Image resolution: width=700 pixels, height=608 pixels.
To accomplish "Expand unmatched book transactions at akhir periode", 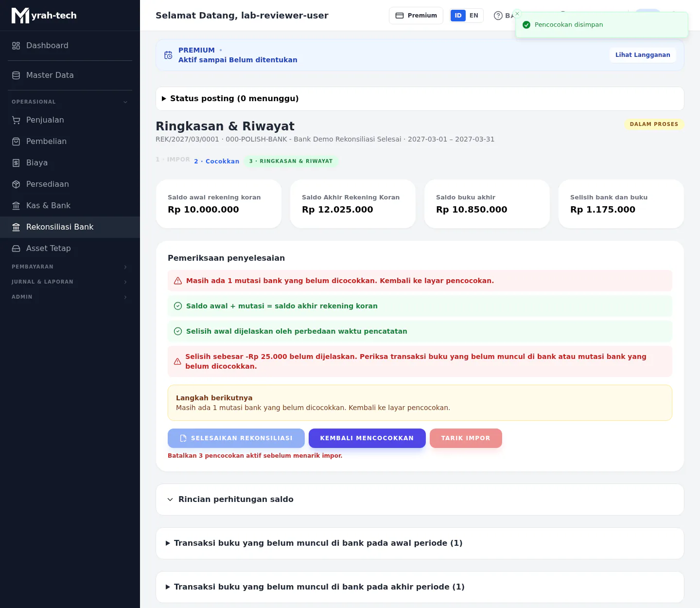I will pyautogui.click(x=420, y=587).
